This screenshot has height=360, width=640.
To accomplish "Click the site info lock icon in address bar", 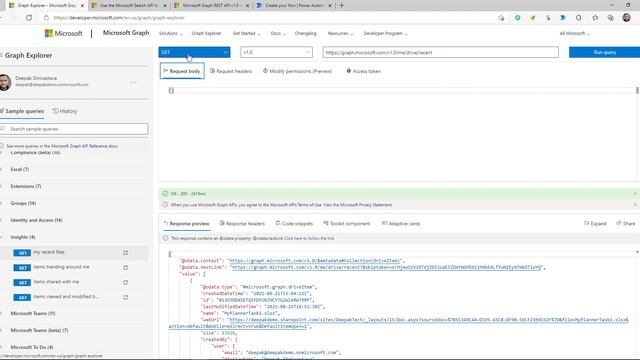I will (46, 18).
